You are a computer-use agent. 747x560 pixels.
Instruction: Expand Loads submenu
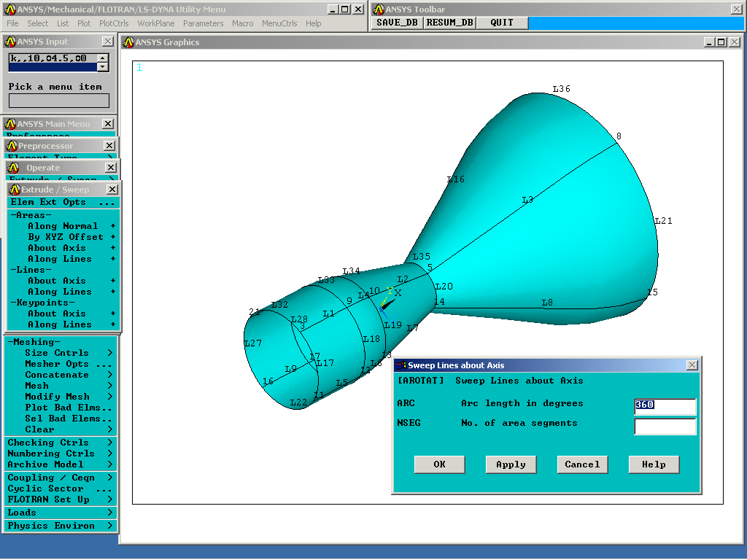[61, 513]
